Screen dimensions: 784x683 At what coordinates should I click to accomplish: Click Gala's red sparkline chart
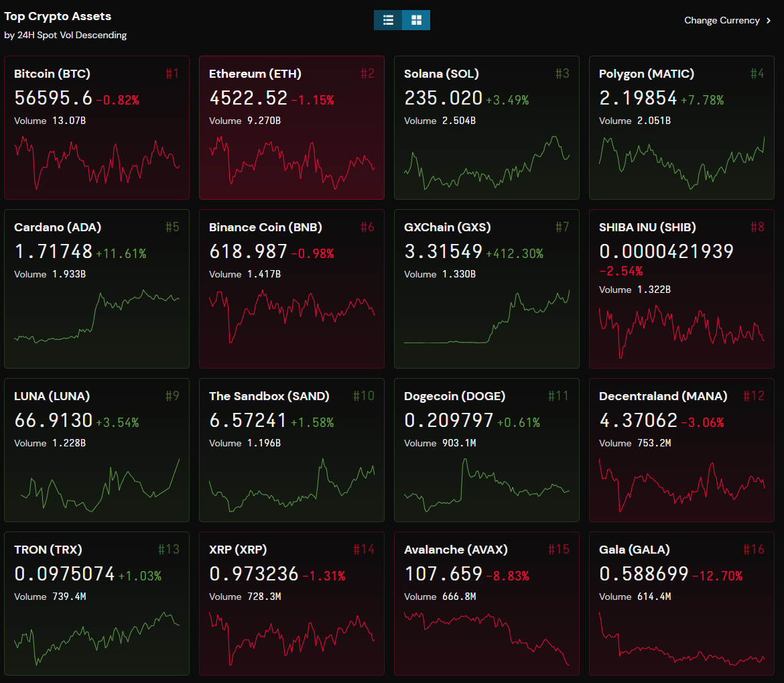point(682,639)
